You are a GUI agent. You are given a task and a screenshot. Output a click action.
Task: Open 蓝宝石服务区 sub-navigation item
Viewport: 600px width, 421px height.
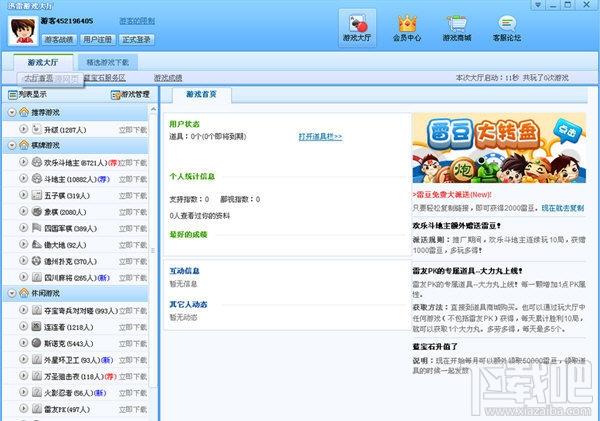(105, 78)
